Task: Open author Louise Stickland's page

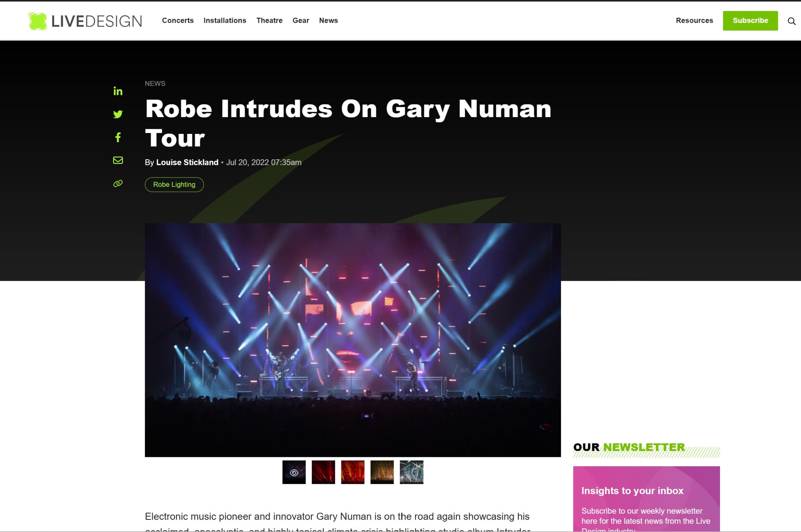Action: tap(187, 162)
